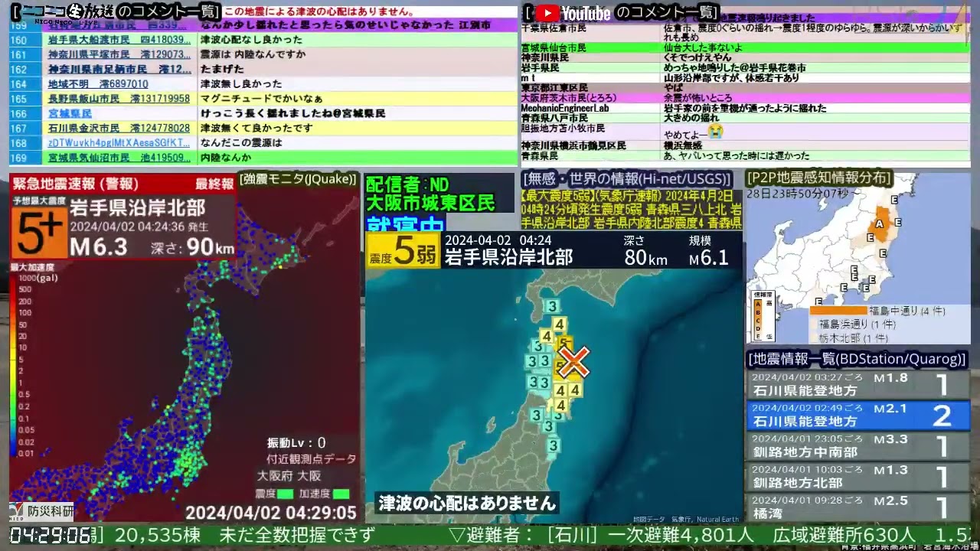Click the 津波の心配はありません notice on map
Viewport: 980px width, 551px height.
tap(466, 503)
